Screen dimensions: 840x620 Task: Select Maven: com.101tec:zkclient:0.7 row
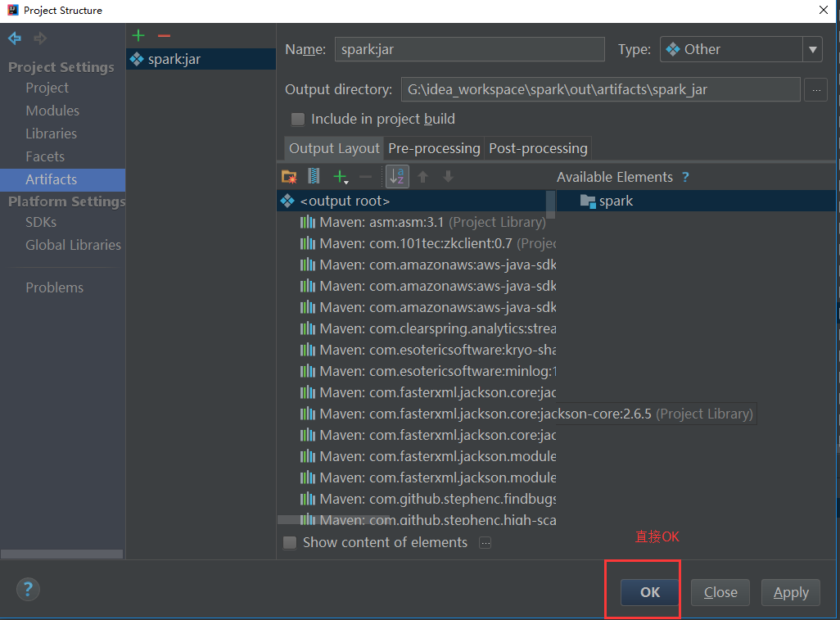click(x=417, y=244)
